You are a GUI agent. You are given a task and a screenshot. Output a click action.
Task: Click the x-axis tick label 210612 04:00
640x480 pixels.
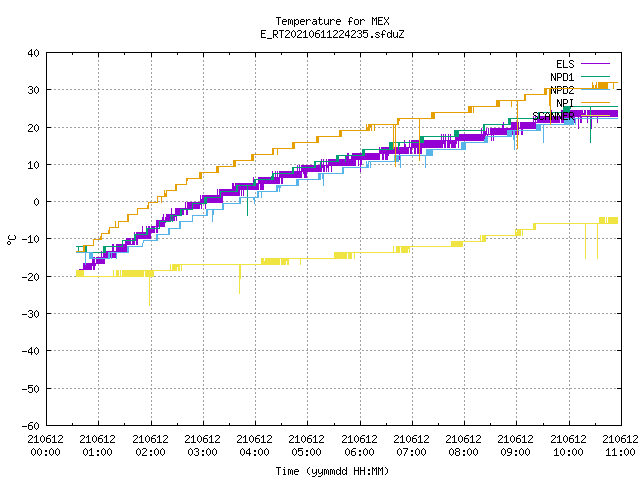(x=255, y=446)
